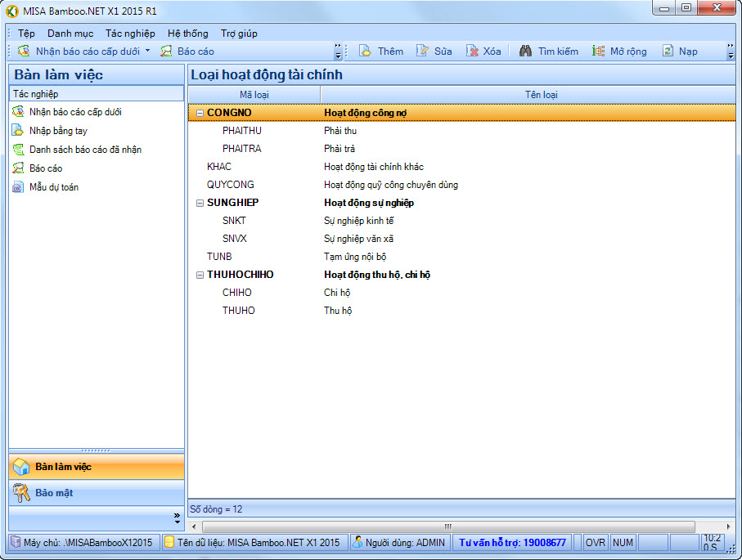
Task: Open the Trợ giúp menu
Action: point(239,33)
